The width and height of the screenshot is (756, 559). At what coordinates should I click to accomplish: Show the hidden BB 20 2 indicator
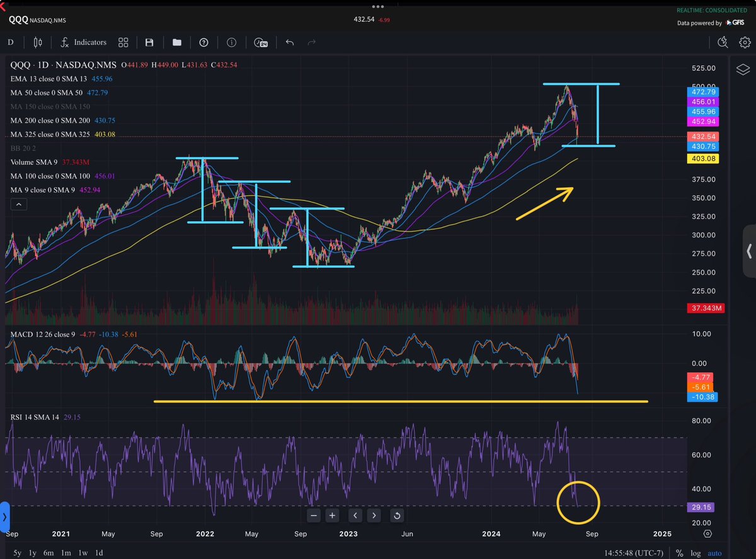[25, 148]
